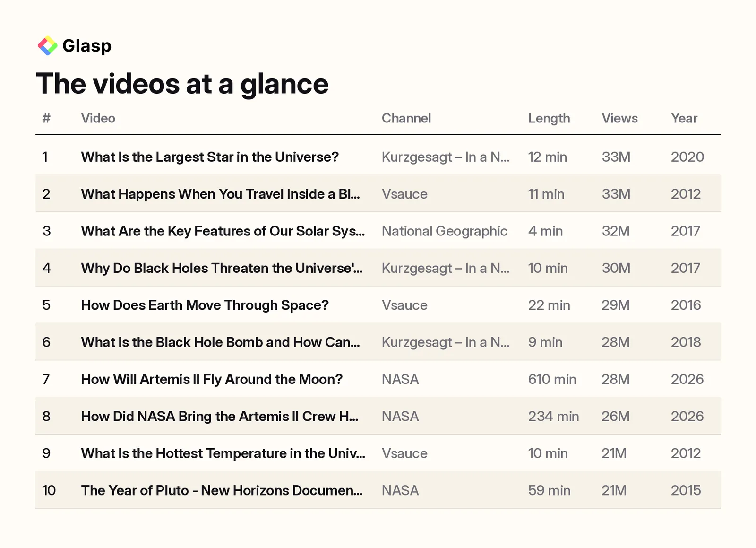Image resolution: width=756 pixels, height=548 pixels.
Task: Select the '26M' views value
Action: pos(616,416)
